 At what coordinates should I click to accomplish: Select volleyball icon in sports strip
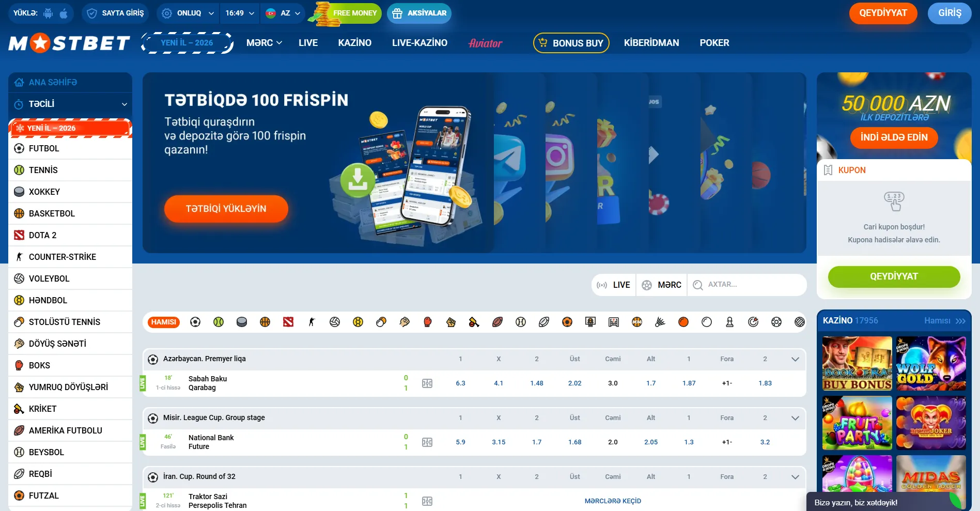pyautogui.click(x=335, y=322)
